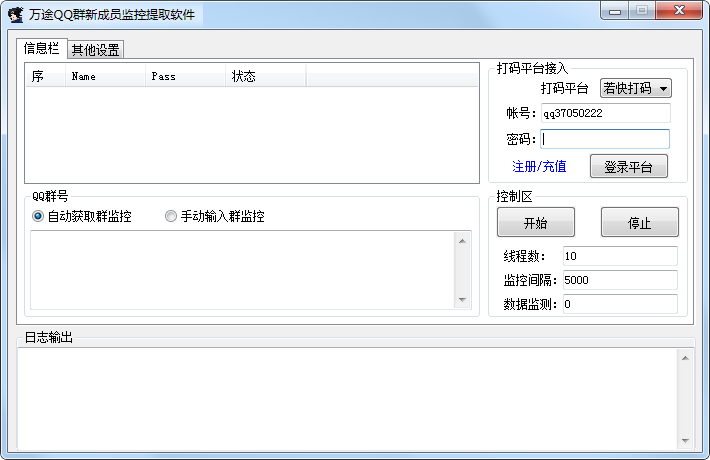
Task: Focus the 帐号 input field
Action: click(x=605, y=113)
